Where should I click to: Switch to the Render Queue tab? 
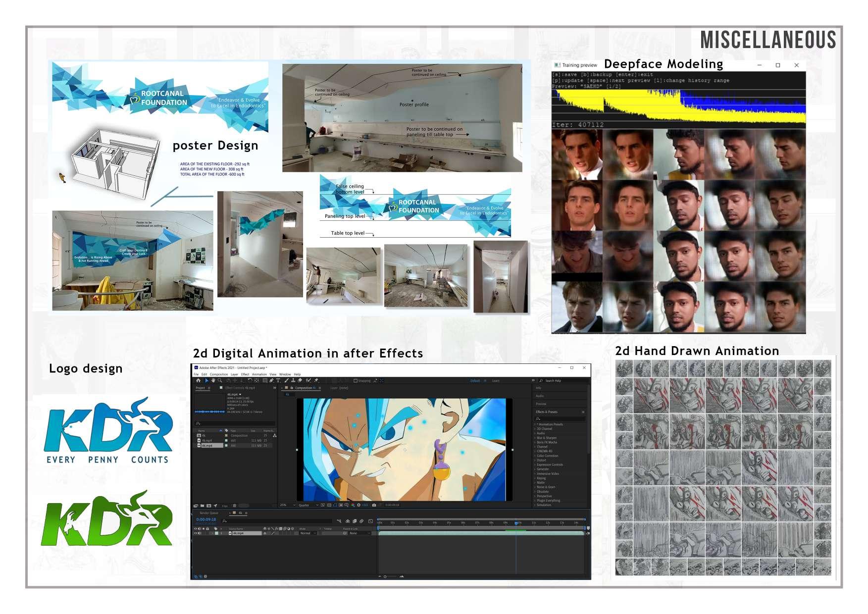coord(209,513)
